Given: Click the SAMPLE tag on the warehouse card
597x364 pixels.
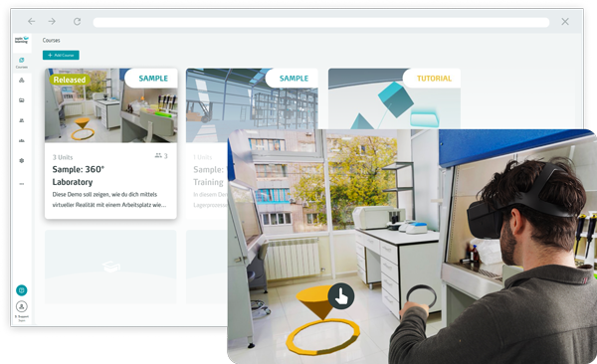Looking at the screenshot, I should [294, 79].
